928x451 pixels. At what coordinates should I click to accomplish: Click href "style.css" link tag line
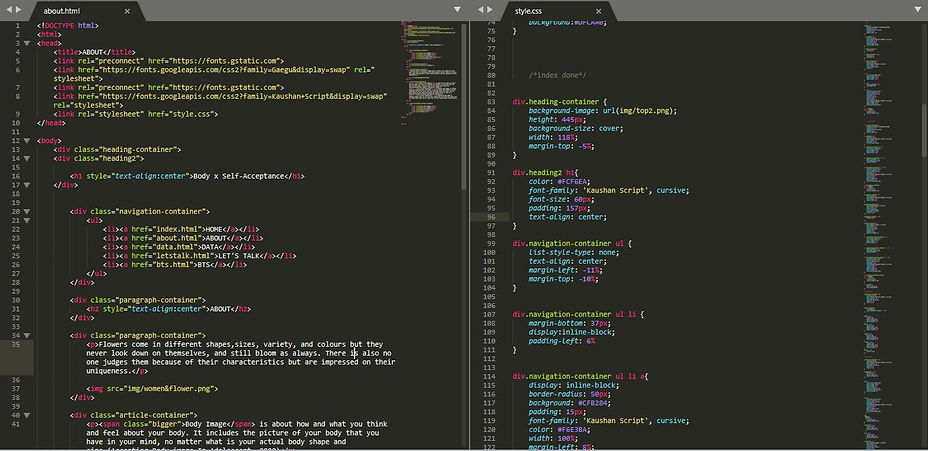click(x=136, y=114)
